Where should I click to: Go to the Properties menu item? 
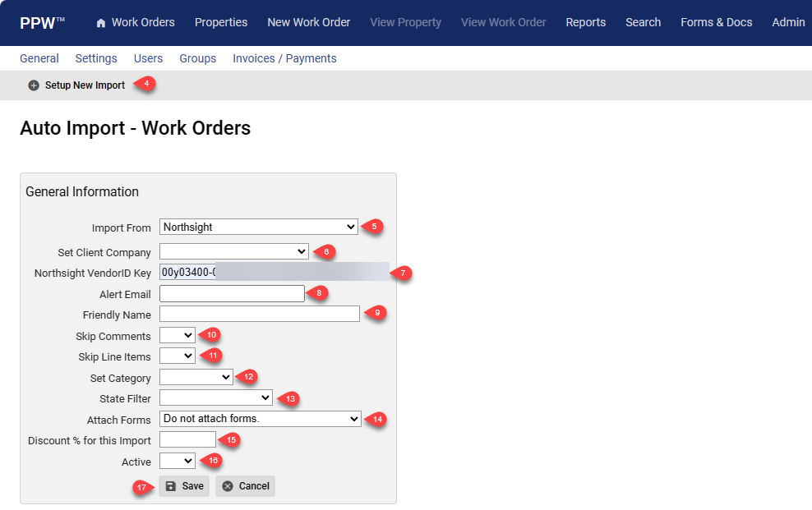point(221,22)
